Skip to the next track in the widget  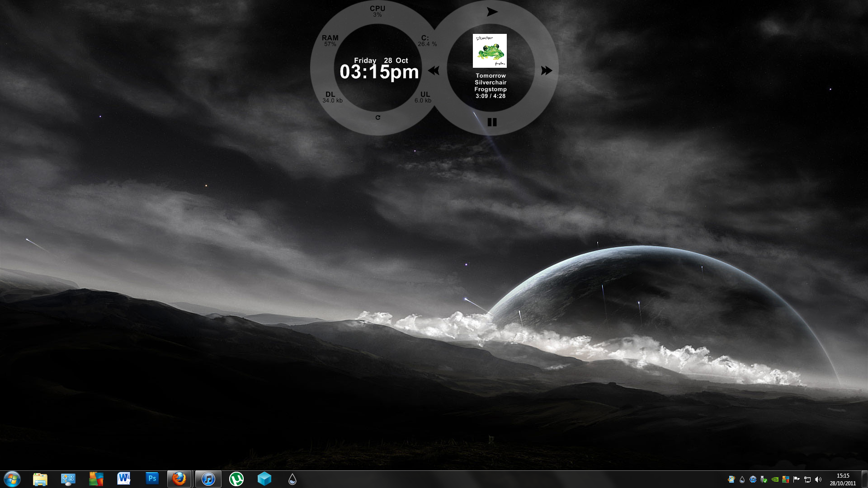546,70
